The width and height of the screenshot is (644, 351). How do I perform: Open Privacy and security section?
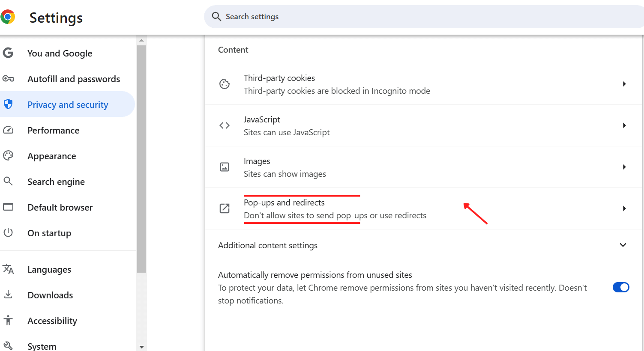coord(68,104)
